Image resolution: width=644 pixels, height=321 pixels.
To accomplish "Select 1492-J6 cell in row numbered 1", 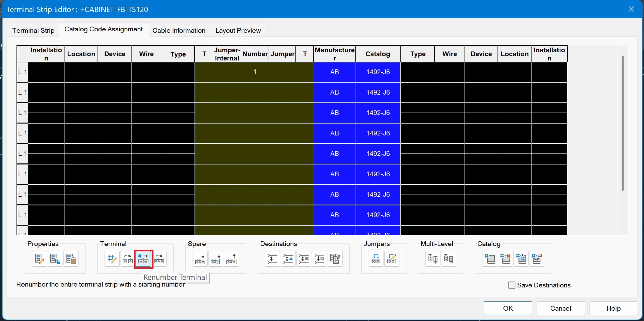I will (x=378, y=72).
